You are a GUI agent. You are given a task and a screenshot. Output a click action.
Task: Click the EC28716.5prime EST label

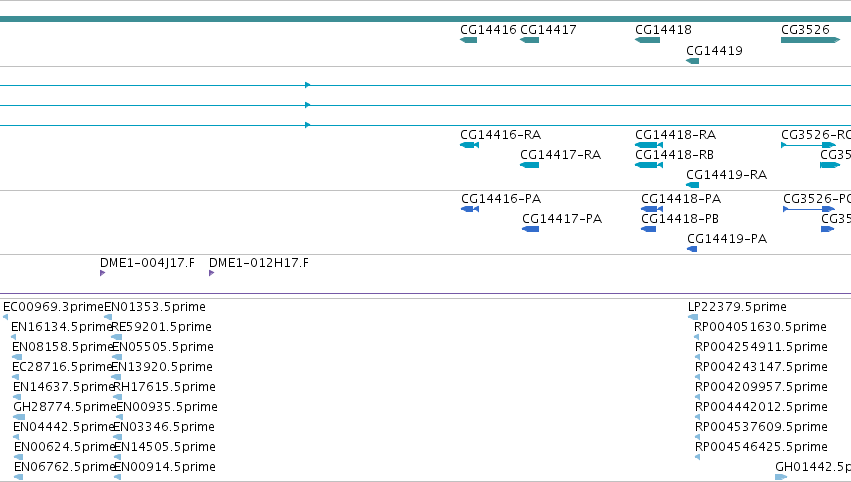tap(62, 367)
